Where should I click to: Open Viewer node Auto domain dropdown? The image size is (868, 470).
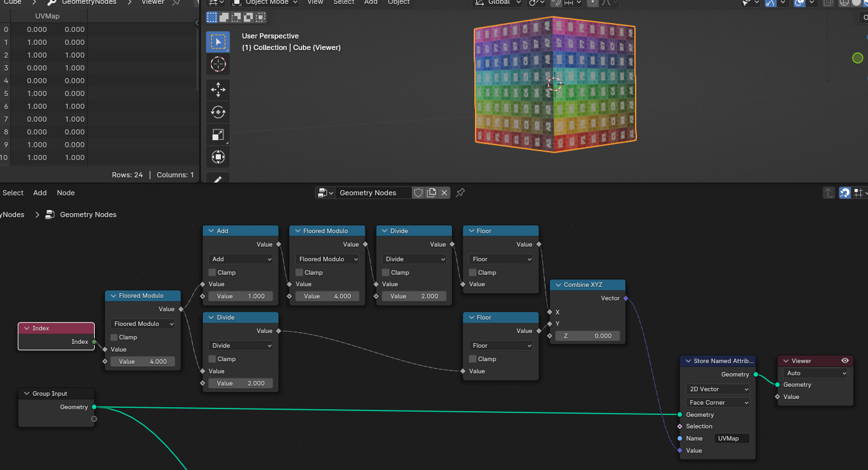[x=816, y=373]
